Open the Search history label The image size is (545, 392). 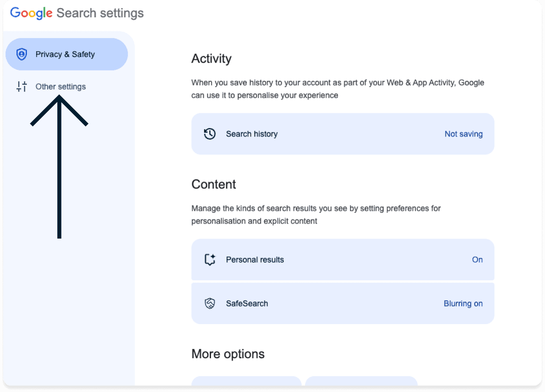pos(252,134)
